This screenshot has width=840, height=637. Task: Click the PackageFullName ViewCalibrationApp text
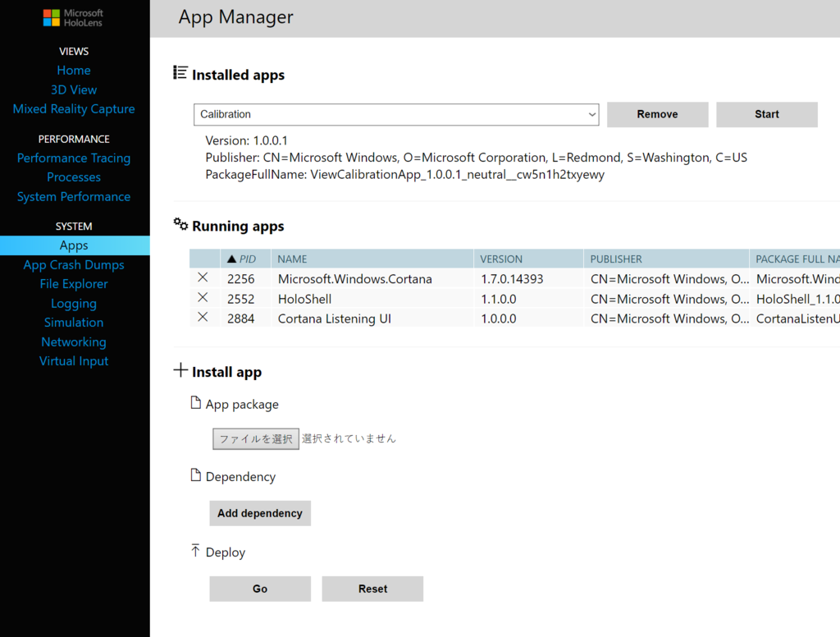pos(404,175)
